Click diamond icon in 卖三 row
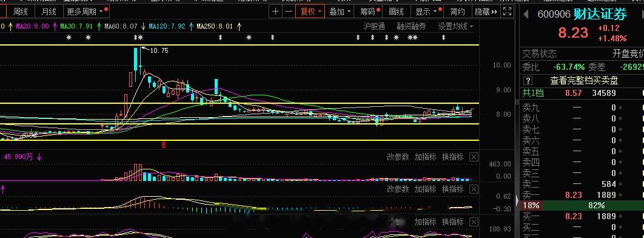Screen dimensions: 644x238 click(x=620, y=173)
